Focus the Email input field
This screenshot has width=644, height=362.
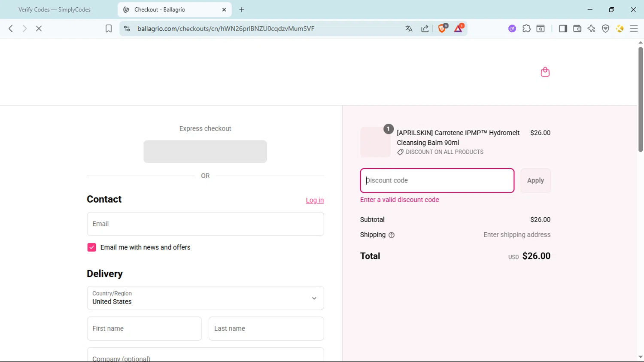(x=205, y=224)
